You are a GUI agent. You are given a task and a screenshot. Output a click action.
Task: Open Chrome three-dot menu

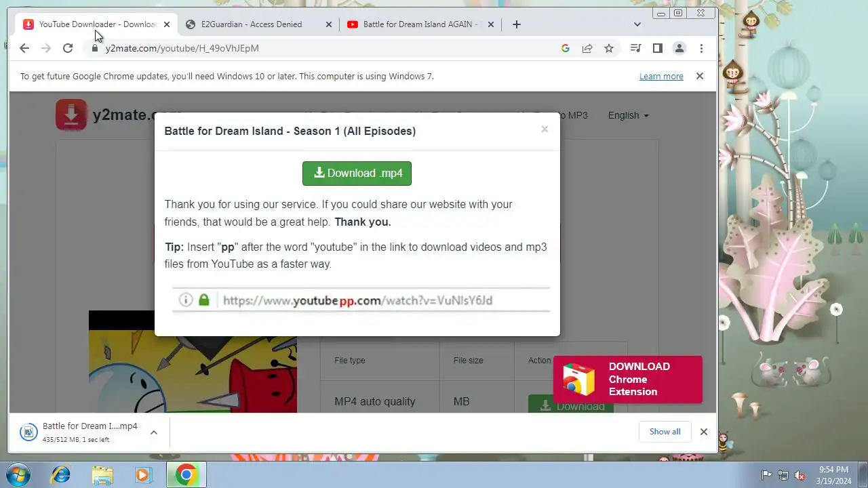(701, 48)
